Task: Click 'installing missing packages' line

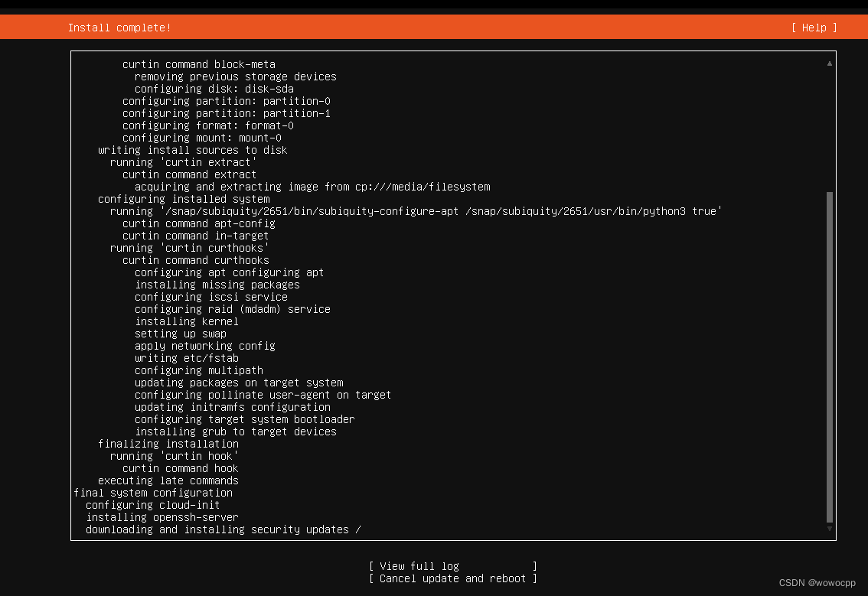Action: coord(217,285)
